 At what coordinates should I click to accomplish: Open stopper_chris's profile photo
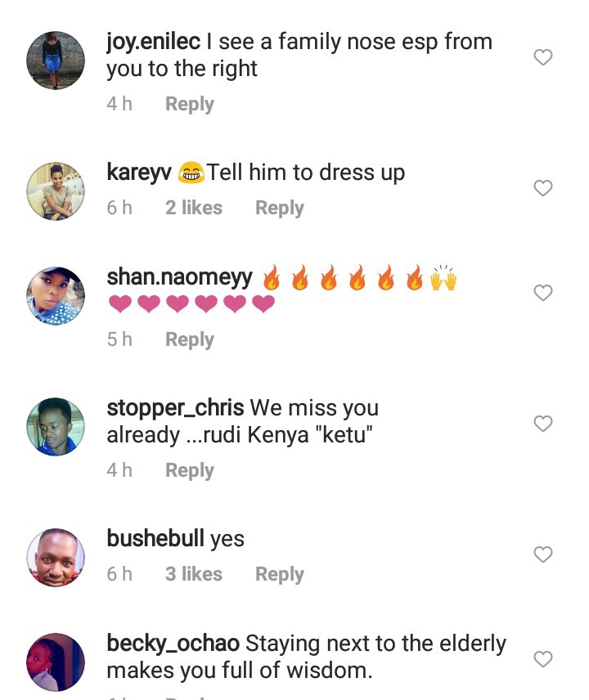point(56,427)
